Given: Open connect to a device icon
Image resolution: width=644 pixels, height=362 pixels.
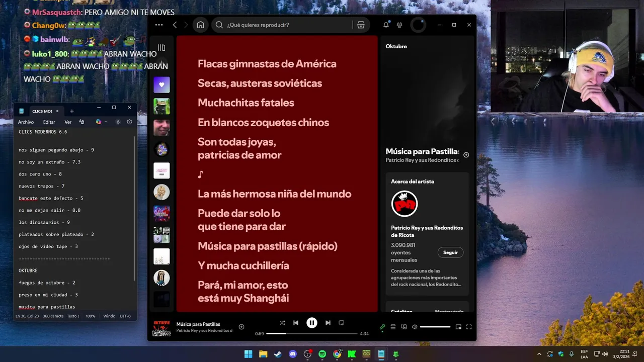Looking at the screenshot, I should (404, 327).
